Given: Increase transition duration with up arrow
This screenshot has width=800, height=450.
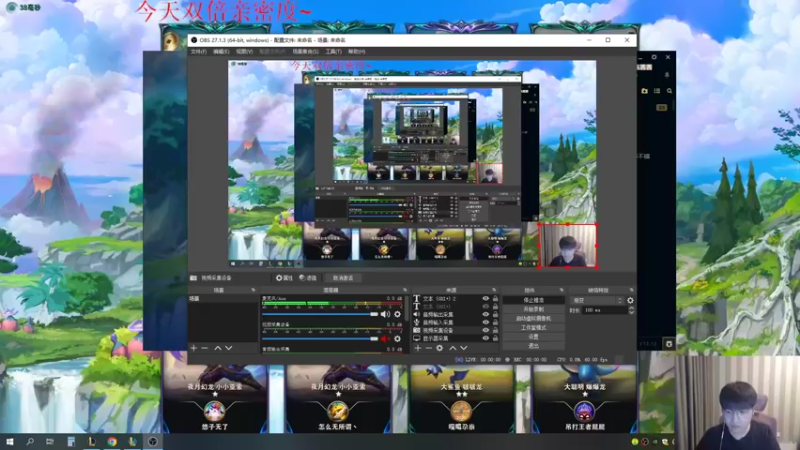Looking at the screenshot, I should (x=631, y=308).
